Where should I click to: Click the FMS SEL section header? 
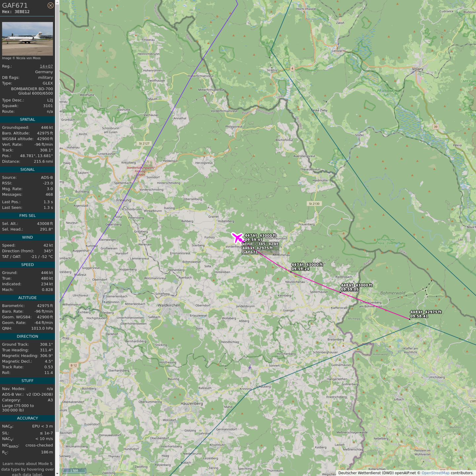tap(27, 216)
